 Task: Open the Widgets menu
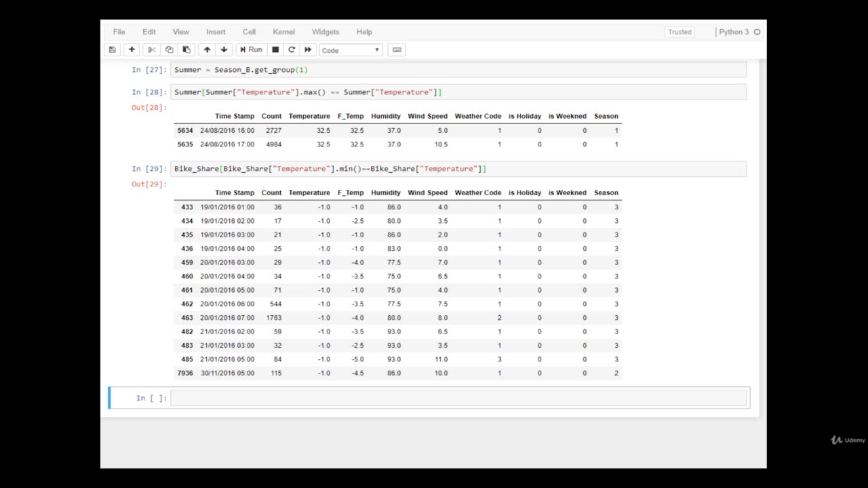coord(325,32)
